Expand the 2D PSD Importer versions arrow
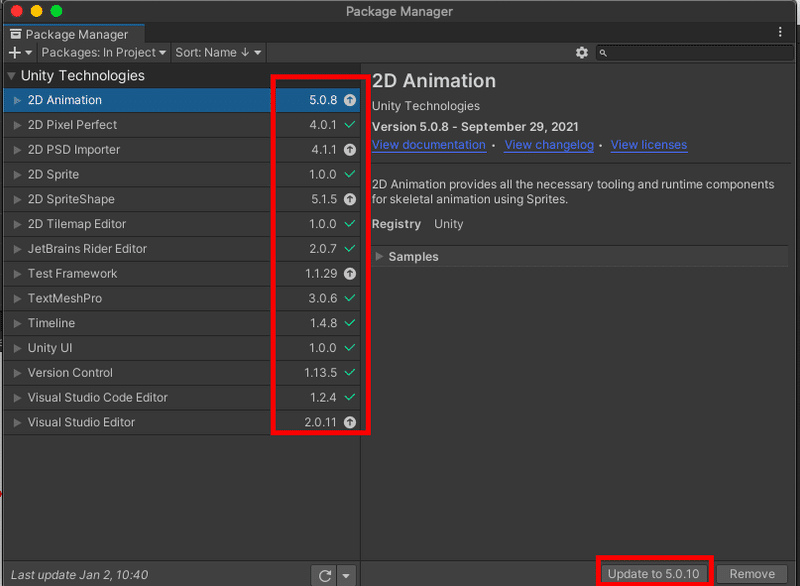 coord(17,149)
